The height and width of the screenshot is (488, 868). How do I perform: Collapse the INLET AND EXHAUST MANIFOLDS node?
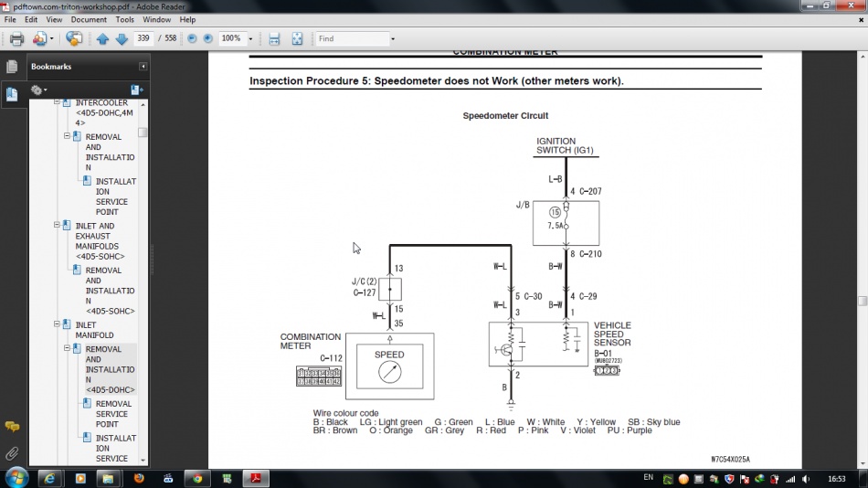point(57,225)
